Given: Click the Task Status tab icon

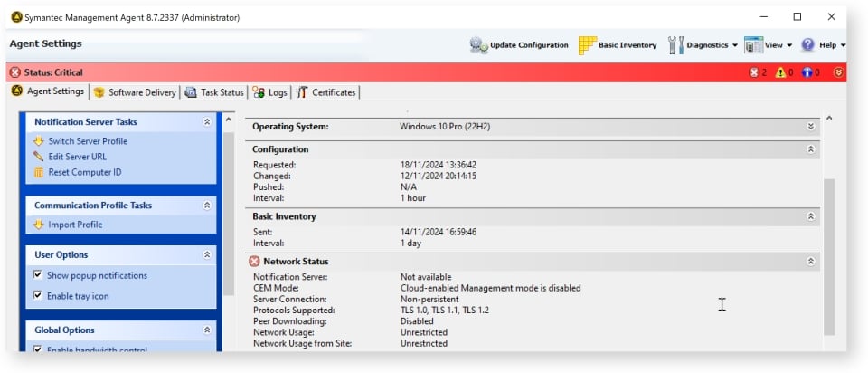Looking at the screenshot, I should tap(191, 92).
